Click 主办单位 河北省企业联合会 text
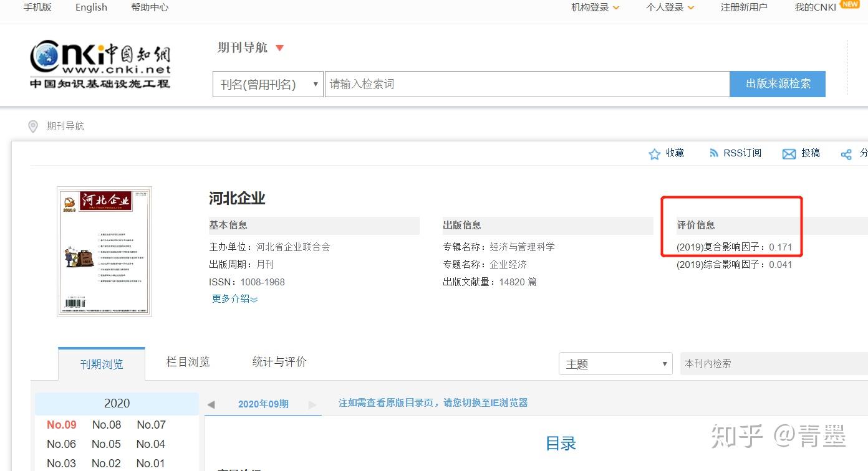Viewport: 868px width, 471px height. pyautogui.click(x=269, y=247)
